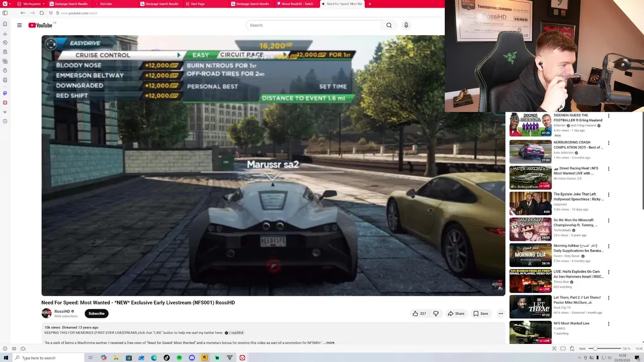Open the Bookmarks panel icon
This screenshot has width=644, height=362.
coord(5,24)
